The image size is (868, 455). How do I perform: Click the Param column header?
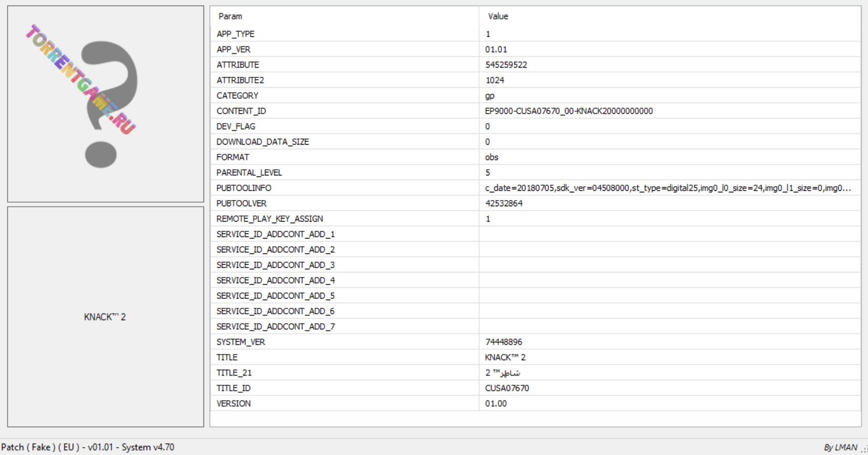tap(230, 16)
